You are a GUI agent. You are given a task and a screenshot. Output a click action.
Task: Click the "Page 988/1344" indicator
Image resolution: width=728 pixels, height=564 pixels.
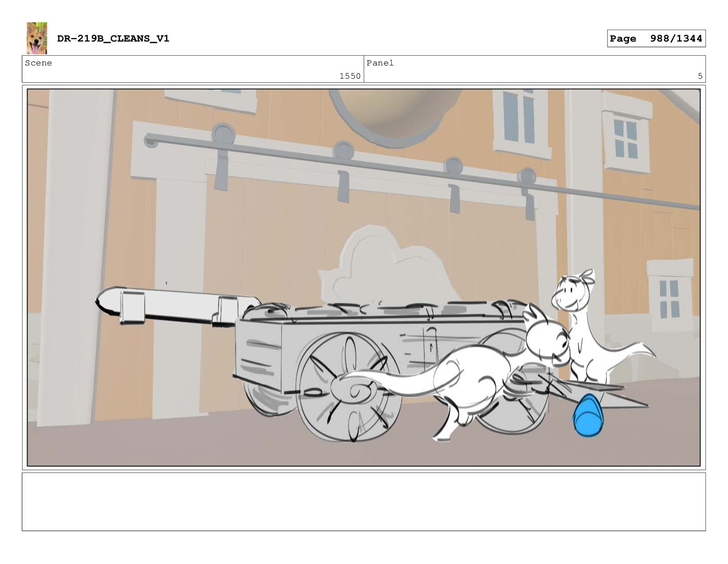pyautogui.click(x=656, y=38)
